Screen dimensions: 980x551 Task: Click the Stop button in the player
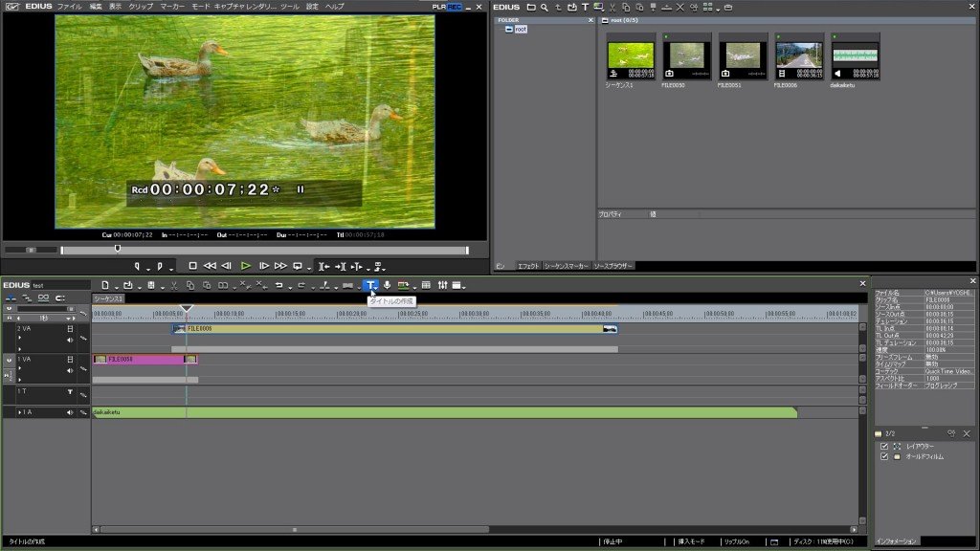[x=192, y=266]
